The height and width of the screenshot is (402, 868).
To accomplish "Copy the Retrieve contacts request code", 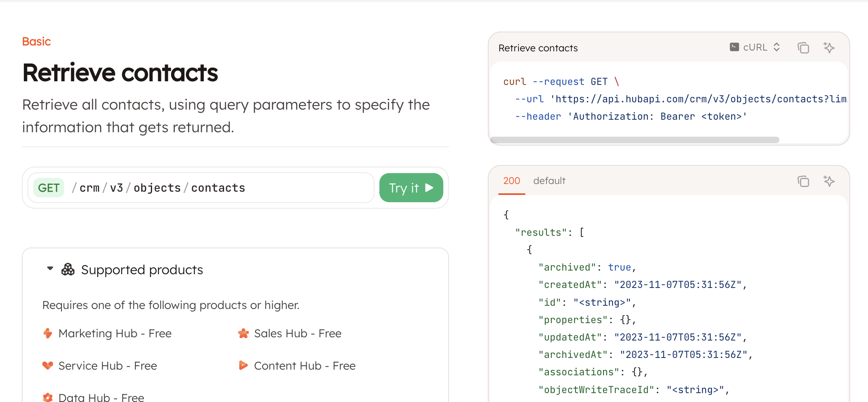I will tap(803, 47).
